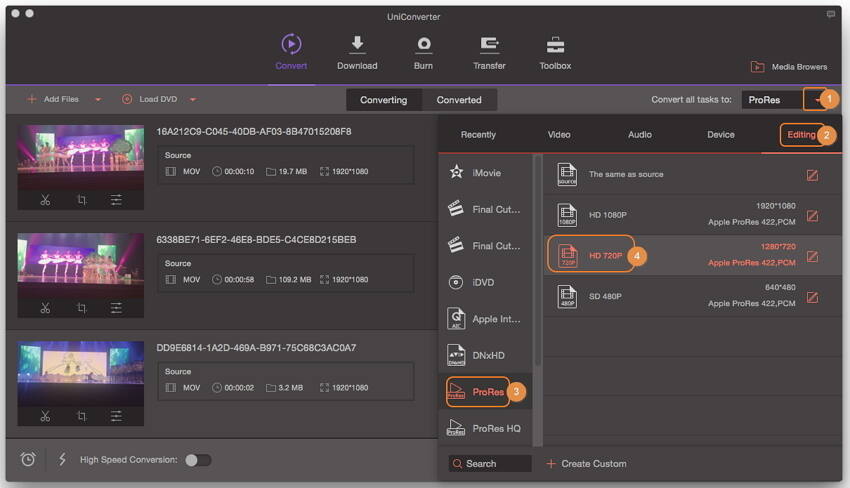
Task: Open the Download section
Action: click(357, 53)
